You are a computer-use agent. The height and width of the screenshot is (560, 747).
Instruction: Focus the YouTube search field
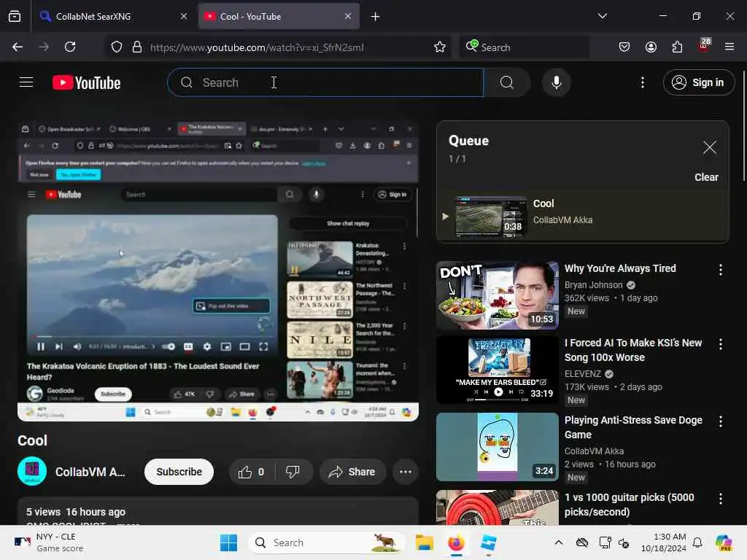[326, 82]
